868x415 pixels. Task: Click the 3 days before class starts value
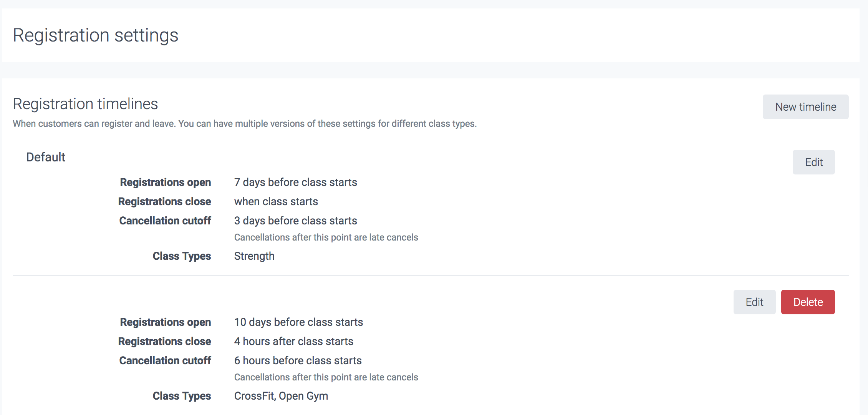pyautogui.click(x=295, y=221)
